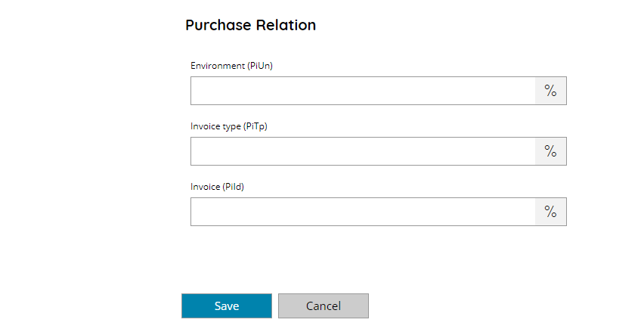Open wildcard lookup for PiId invoice
The width and height of the screenshot is (644, 335).
point(550,212)
